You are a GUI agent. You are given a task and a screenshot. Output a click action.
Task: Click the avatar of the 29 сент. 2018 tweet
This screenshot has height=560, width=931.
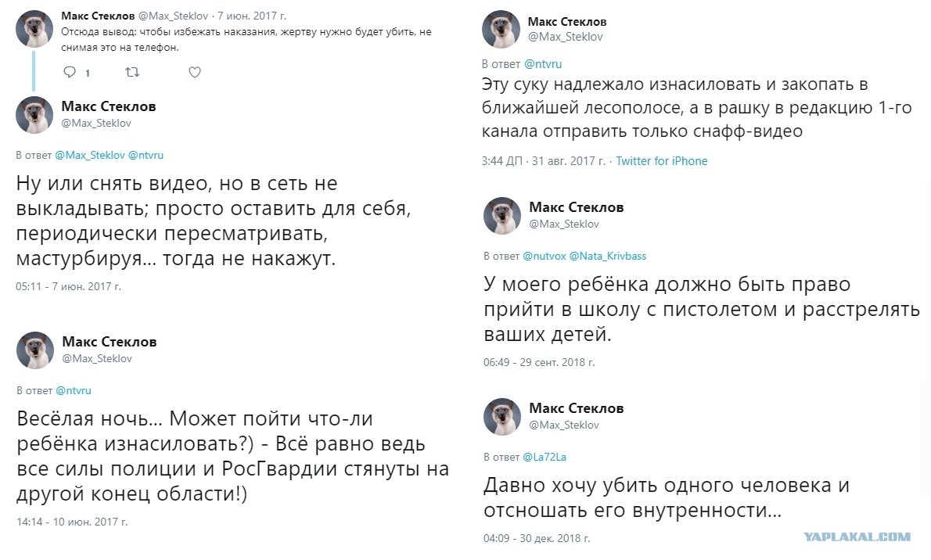click(x=501, y=216)
